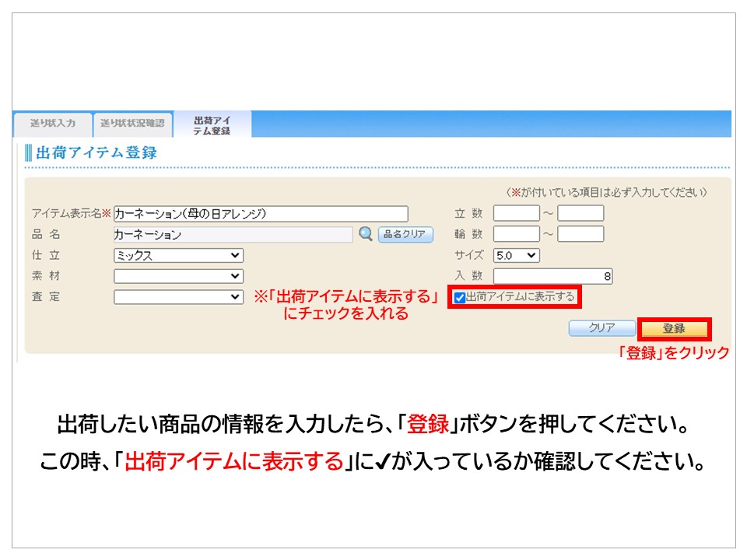Select the 出荷アイテム登録 tab
The width and height of the screenshot is (747, 560).
(212, 124)
